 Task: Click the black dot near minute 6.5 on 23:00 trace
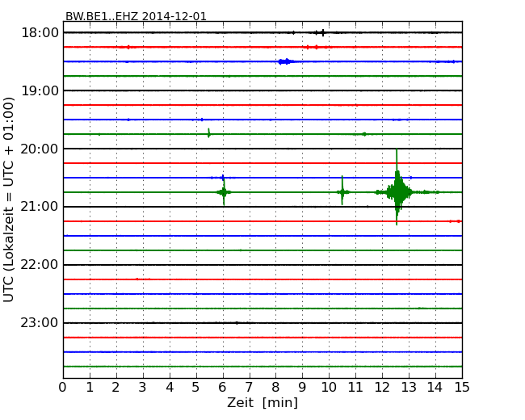point(237,323)
